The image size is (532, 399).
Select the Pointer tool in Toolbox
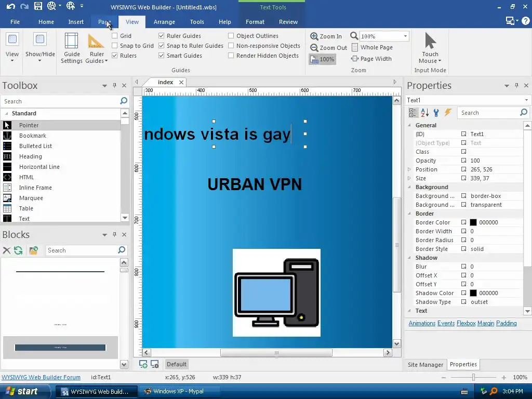coord(61,125)
